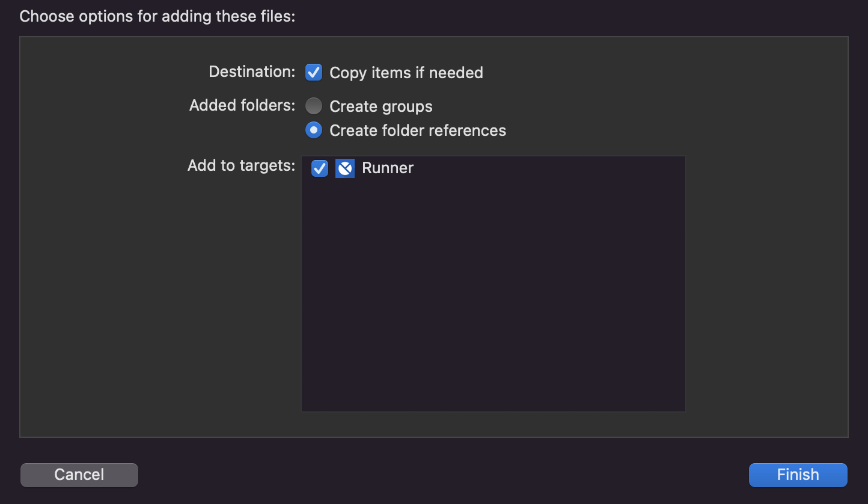Image resolution: width=868 pixels, height=504 pixels.
Task: Click the "Add to targets:" label
Action: click(x=241, y=165)
